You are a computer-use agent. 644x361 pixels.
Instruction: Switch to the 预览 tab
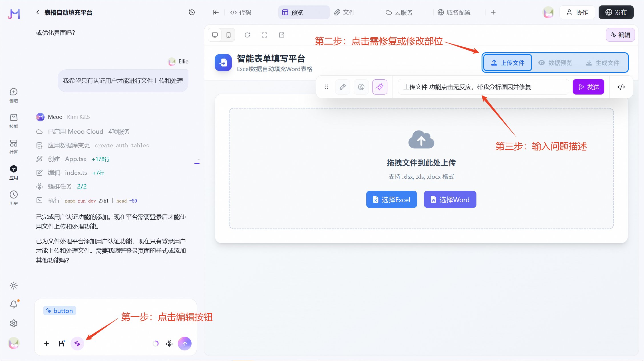304,12
